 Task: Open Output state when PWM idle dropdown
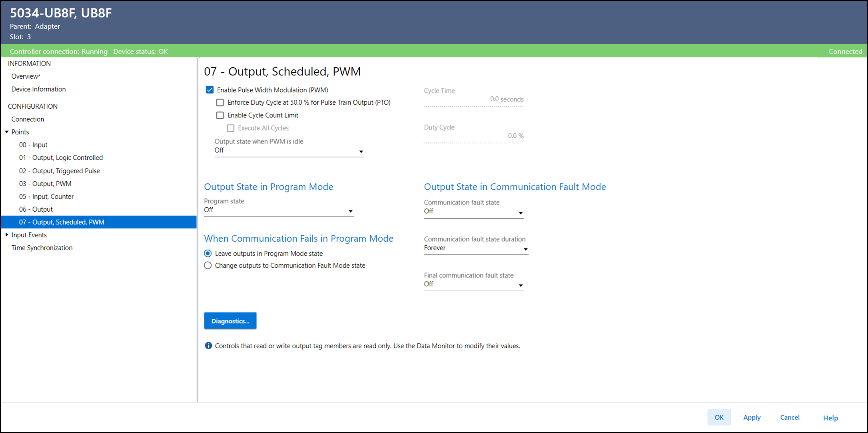point(361,151)
